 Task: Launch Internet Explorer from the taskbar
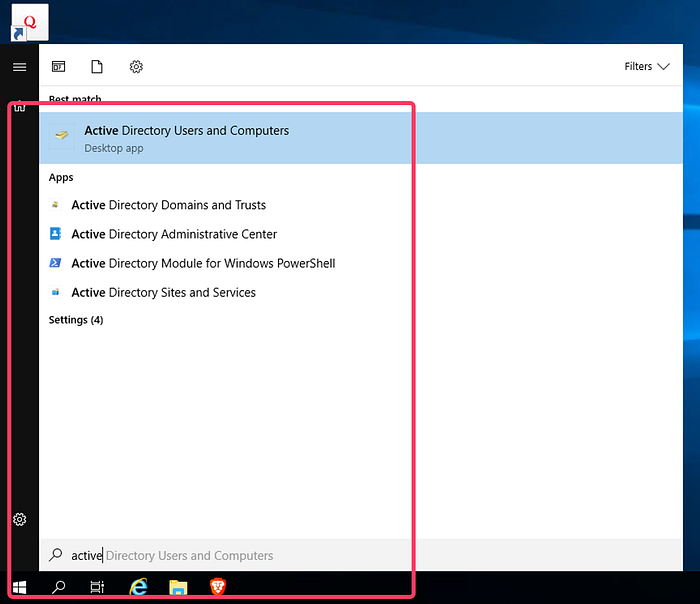(138, 587)
